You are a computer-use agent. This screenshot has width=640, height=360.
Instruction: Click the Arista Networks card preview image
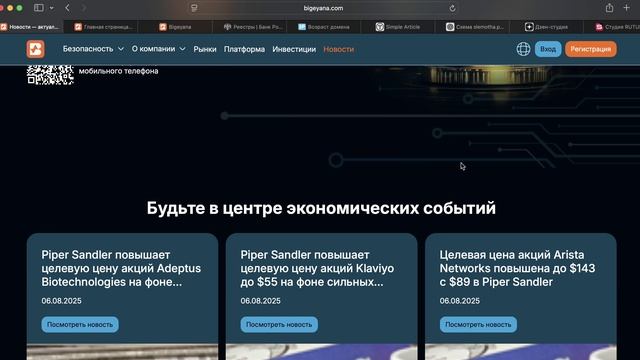(x=521, y=352)
